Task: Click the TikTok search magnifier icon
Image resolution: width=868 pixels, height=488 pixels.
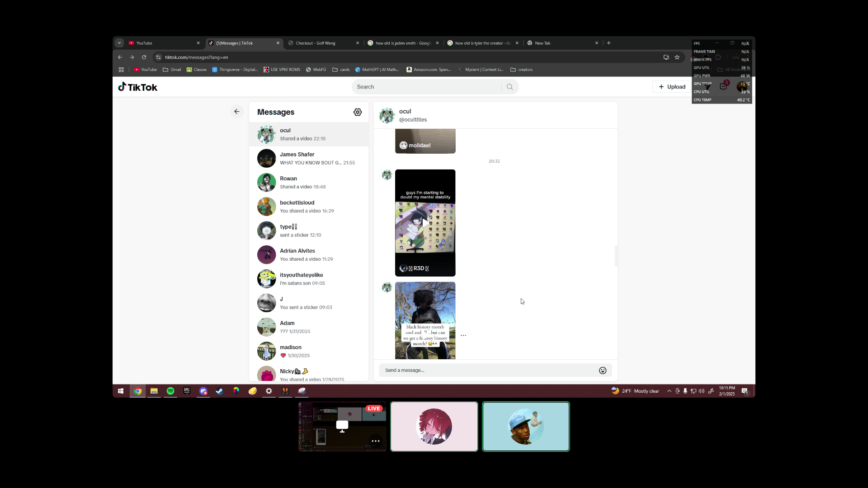Action: [510, 87]
